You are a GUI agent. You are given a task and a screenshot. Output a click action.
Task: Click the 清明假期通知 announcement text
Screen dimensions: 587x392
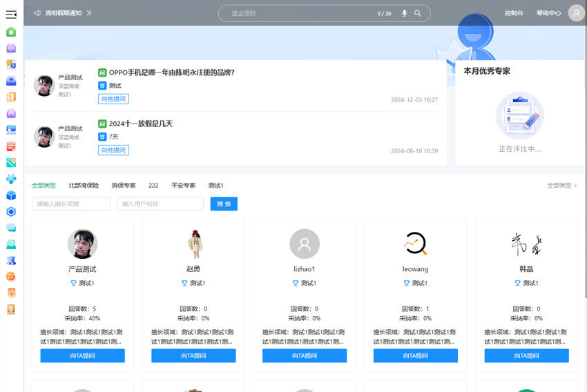pyautogui.click(x=64, y=13)
